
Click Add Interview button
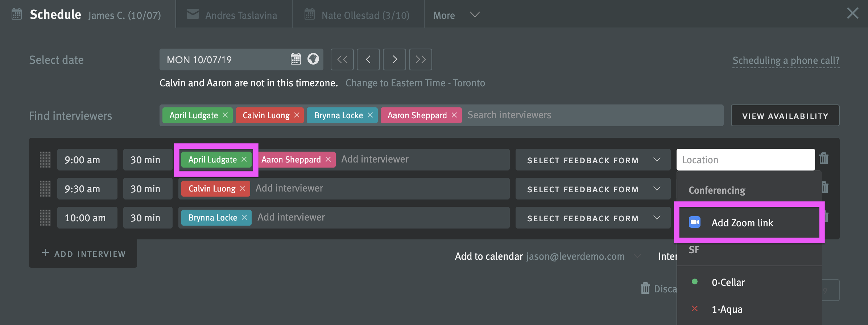point(84,254)
